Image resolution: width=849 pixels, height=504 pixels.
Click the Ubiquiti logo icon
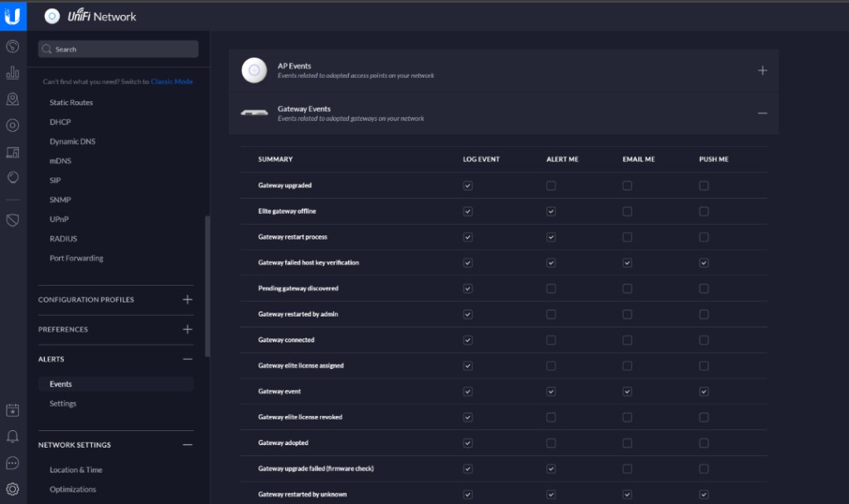[12, 16]
